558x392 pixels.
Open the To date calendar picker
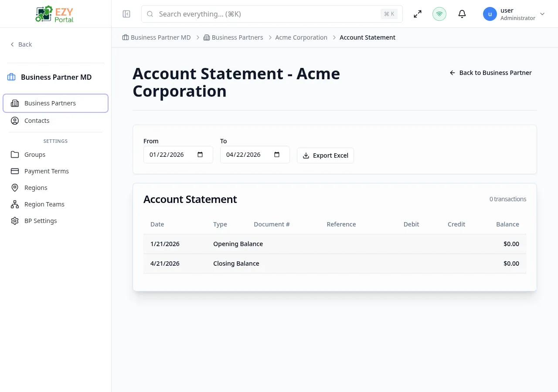coord(276,154)
